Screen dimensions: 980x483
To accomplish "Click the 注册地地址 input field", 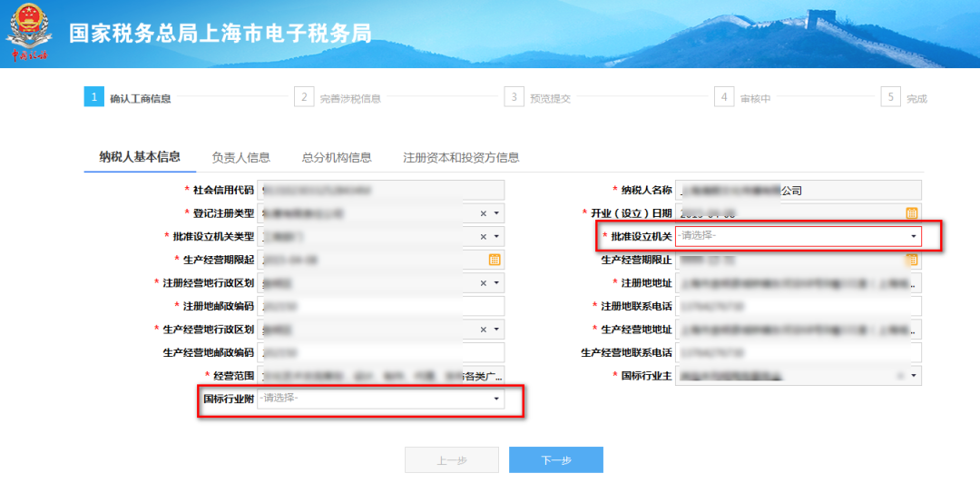I will 799,283.
